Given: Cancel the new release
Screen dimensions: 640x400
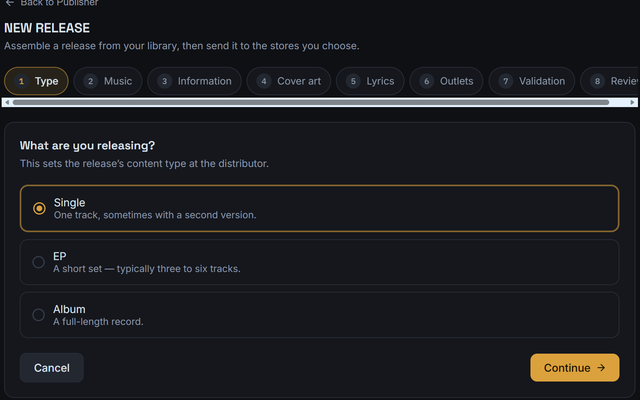Looking at the screenshot, I should (x=52, y=368).
